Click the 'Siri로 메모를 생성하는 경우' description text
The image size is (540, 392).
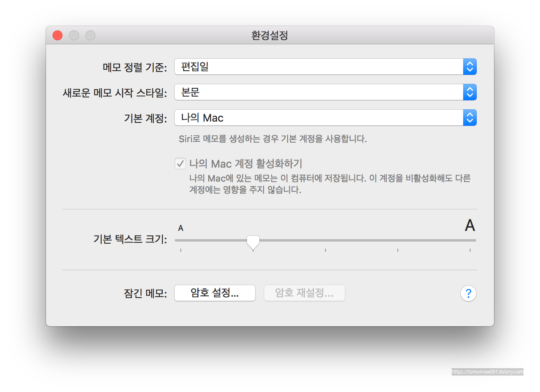(273, 139)
